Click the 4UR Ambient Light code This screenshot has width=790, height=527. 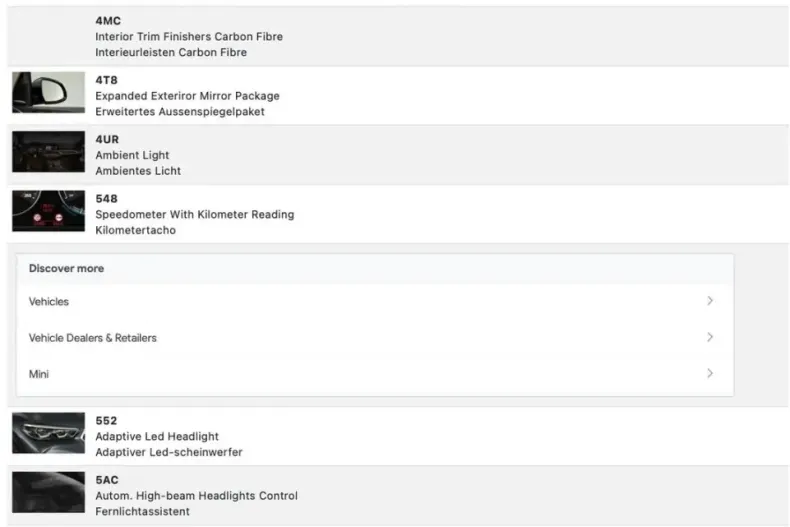[107, 139]
